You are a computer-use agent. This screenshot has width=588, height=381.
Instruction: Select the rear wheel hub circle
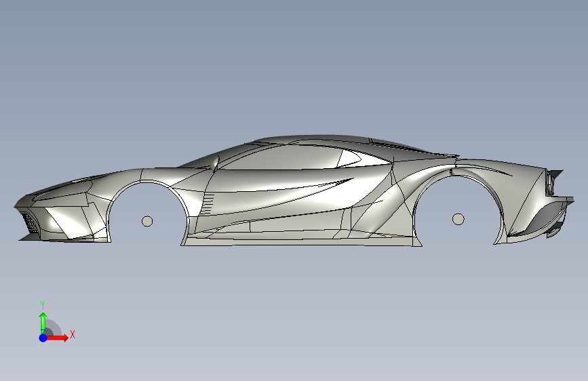pos(458,219)
